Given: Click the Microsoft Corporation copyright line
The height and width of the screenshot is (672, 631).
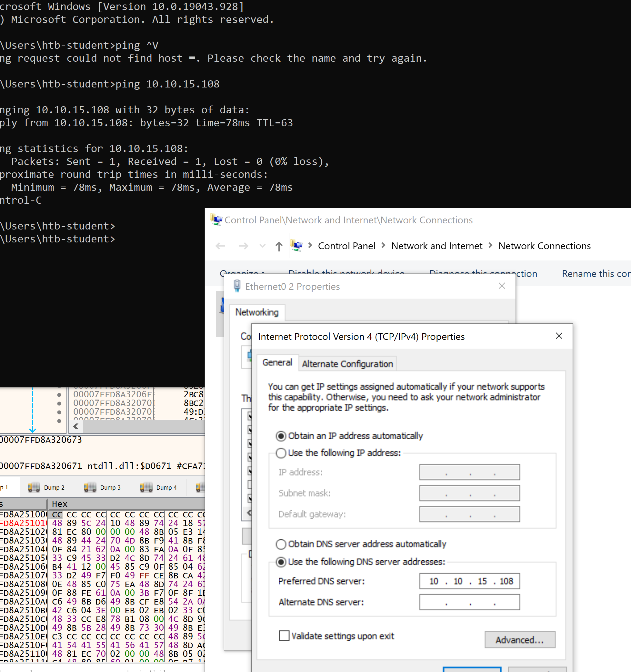Looking at the screenshot, I should pos(137,20).
